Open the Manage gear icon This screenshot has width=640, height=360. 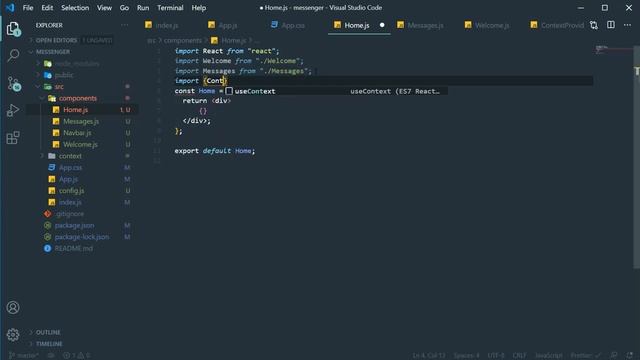pyautogui.click(x=13, y=335)
